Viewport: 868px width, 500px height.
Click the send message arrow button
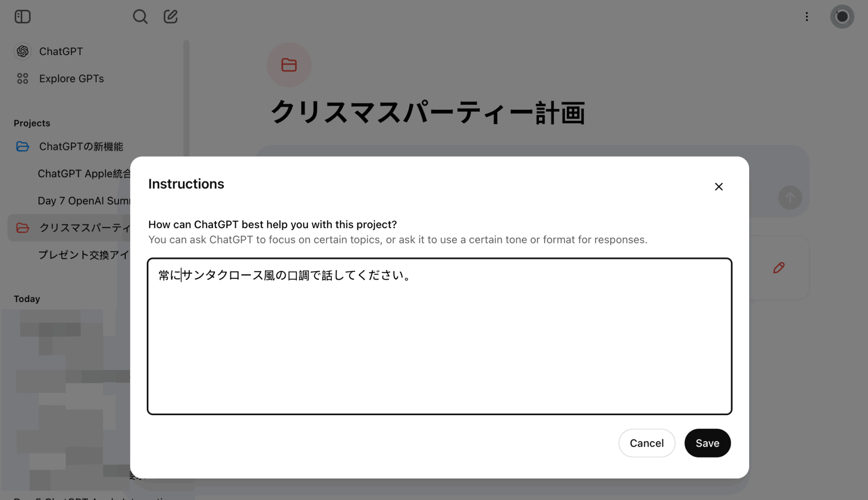(x=790, y=198)
